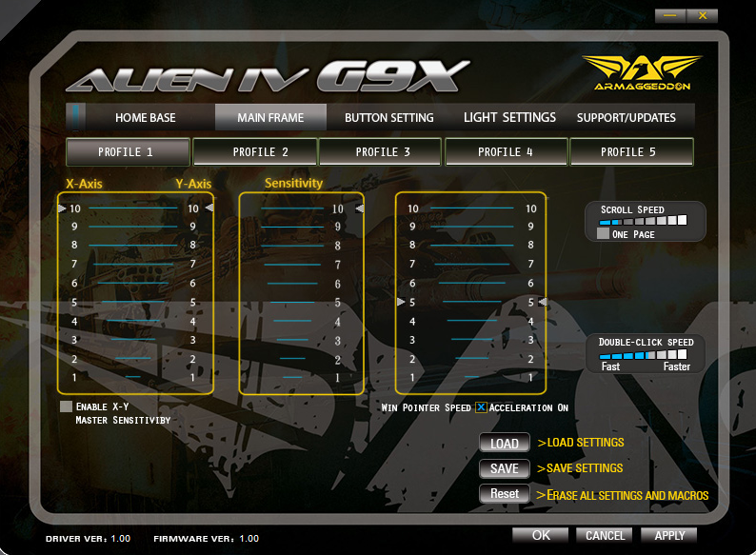This screenshot has height=555, width=756.
Task: Toggle the Acceleration On checkbox
Action: [481, 407]
